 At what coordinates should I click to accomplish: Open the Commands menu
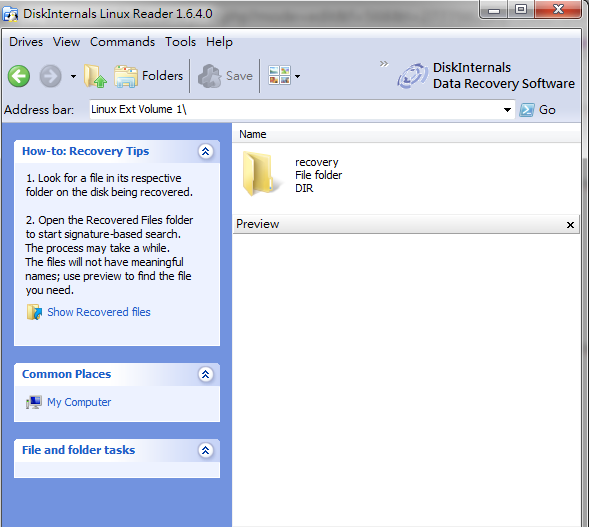coord(122,42)
